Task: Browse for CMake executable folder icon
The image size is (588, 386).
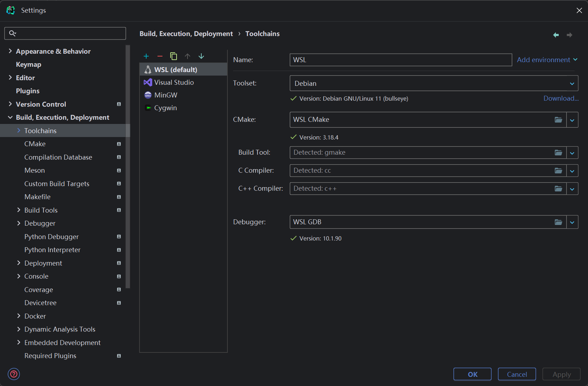Action: (558, 120)
